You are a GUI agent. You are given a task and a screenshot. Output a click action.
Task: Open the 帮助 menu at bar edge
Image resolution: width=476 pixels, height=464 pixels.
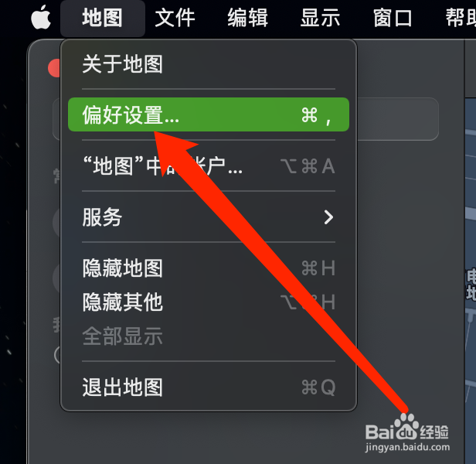[461, 18]
